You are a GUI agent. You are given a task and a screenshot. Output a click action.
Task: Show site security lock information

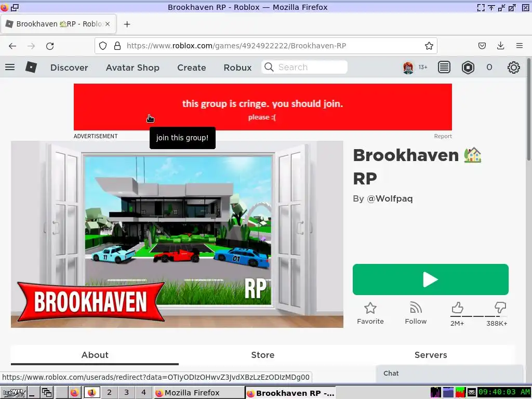117,46
